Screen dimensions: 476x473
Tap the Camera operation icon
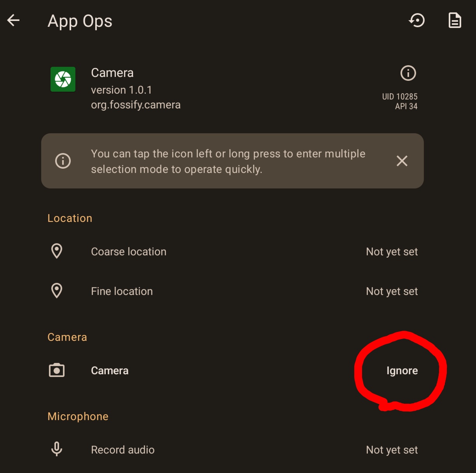[57, 370]
